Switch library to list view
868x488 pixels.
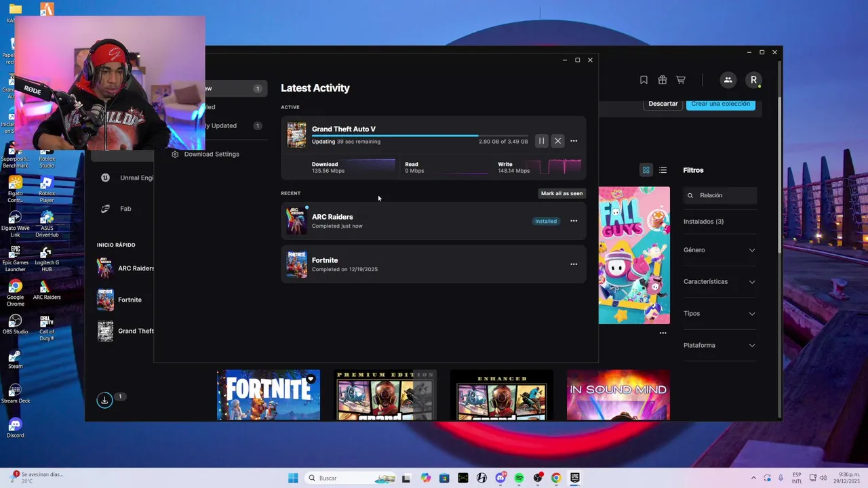click(x=663, y=170)
